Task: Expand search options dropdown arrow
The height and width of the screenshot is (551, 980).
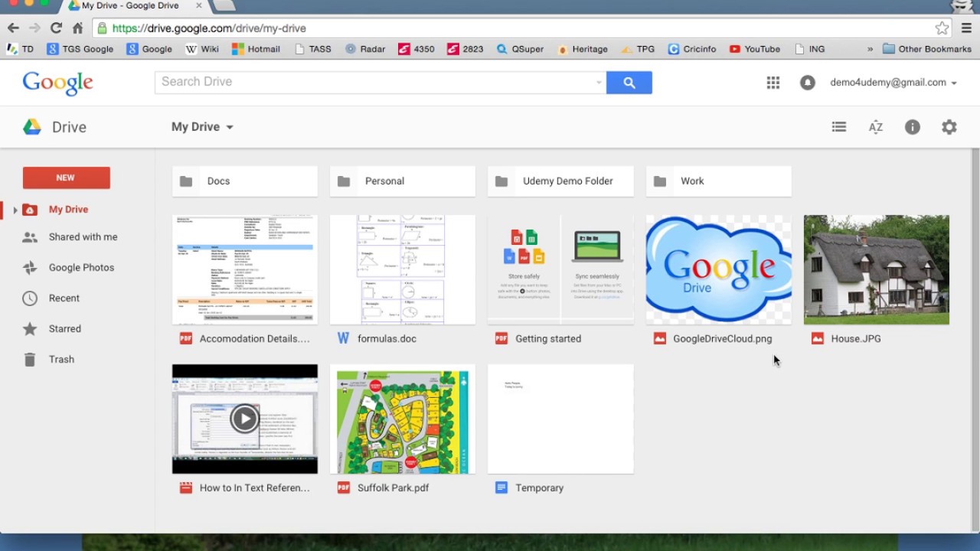Action: click(599, 83)
